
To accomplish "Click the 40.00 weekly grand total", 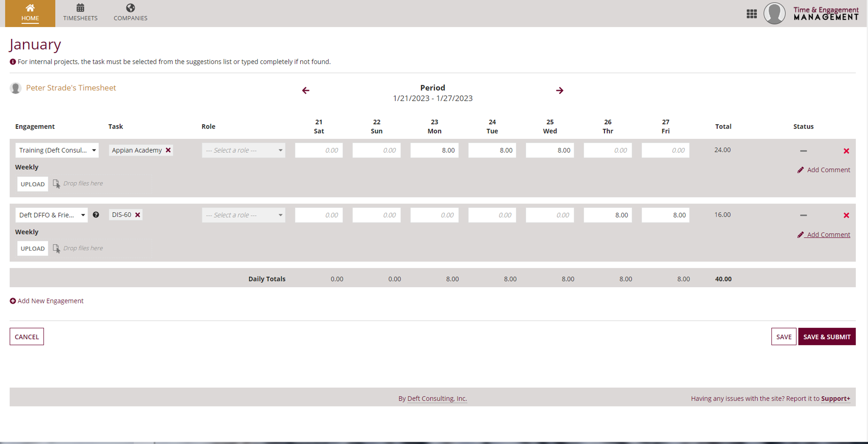I will click(723, 279).
